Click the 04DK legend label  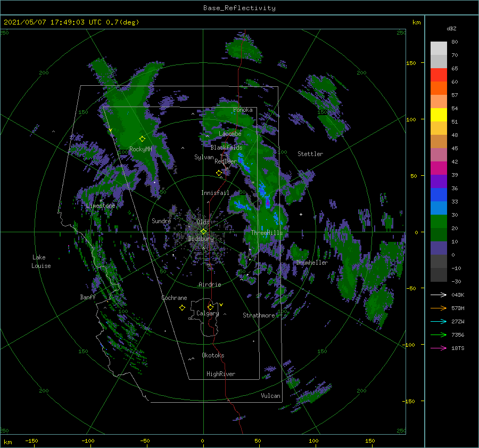[x=458, y=295]
